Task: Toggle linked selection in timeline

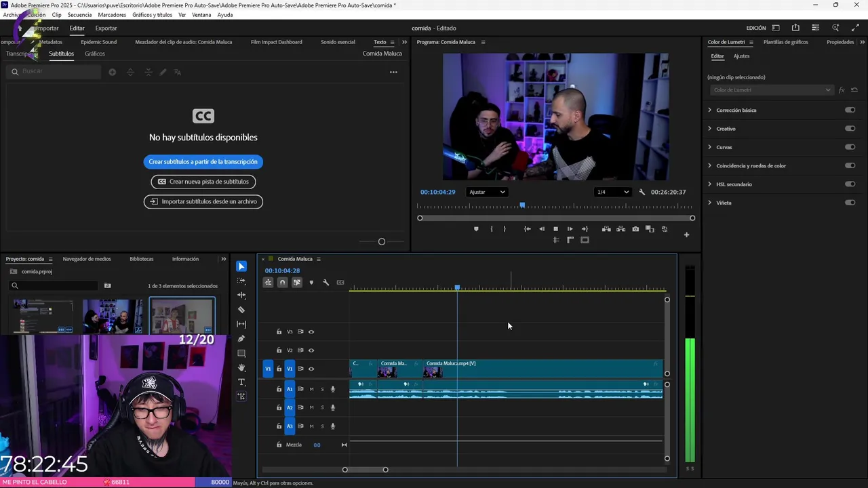Action: coord(297,283)
